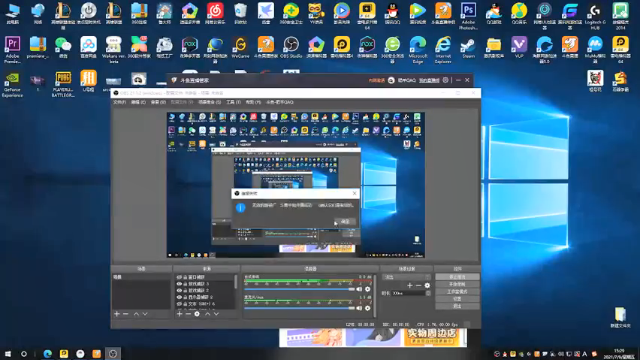Adjust the desktop audio volume slider
640x360 pixels.
coord(300,289)
